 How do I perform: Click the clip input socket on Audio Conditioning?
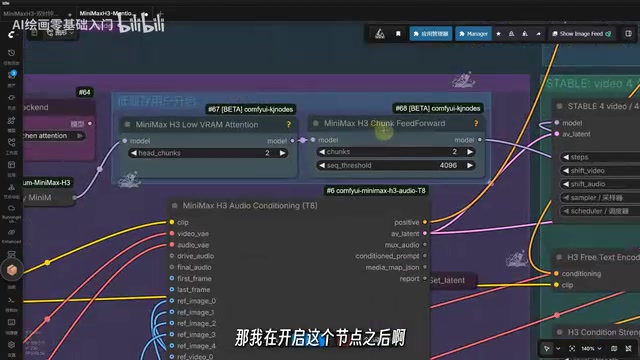point(172,222)
